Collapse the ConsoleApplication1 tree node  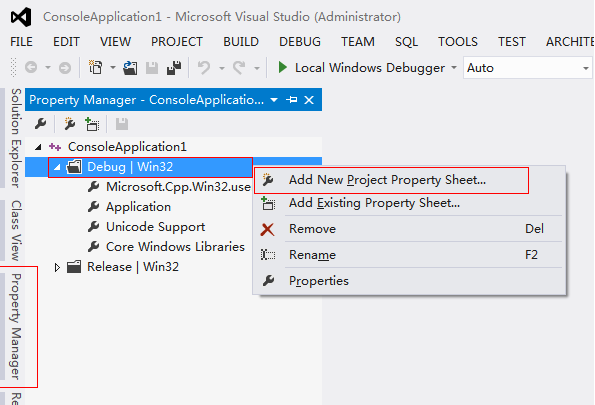[38, 147]
